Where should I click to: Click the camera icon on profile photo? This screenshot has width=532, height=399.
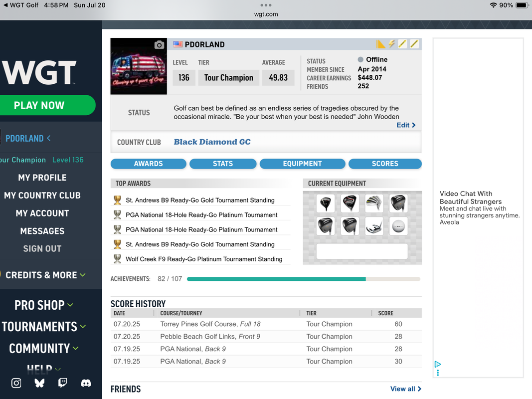coord(159,45)
